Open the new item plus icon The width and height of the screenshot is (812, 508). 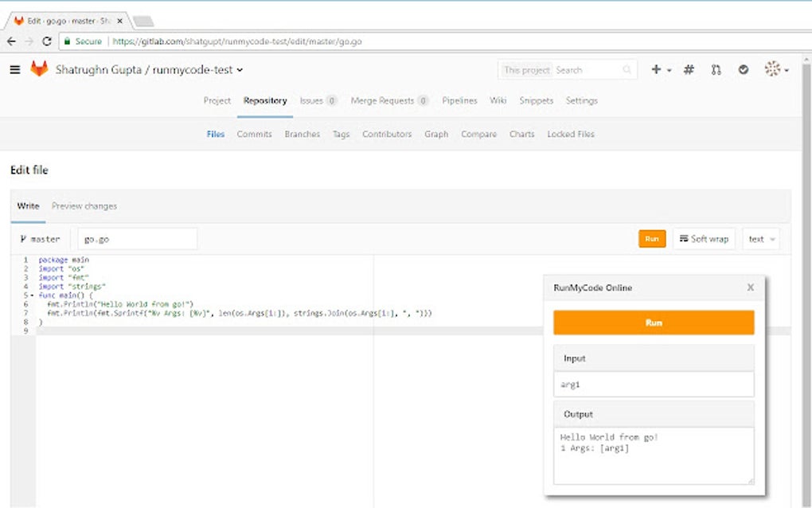[x=658, y=70]
